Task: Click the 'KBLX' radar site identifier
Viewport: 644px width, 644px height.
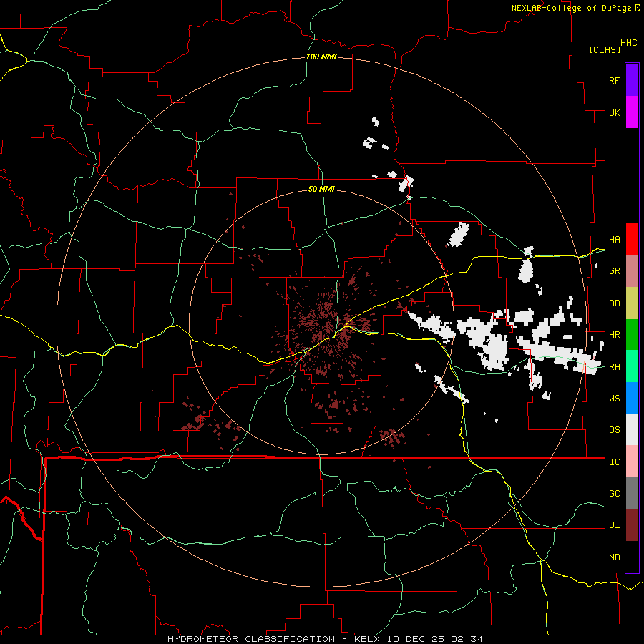Action: (368, 639)
